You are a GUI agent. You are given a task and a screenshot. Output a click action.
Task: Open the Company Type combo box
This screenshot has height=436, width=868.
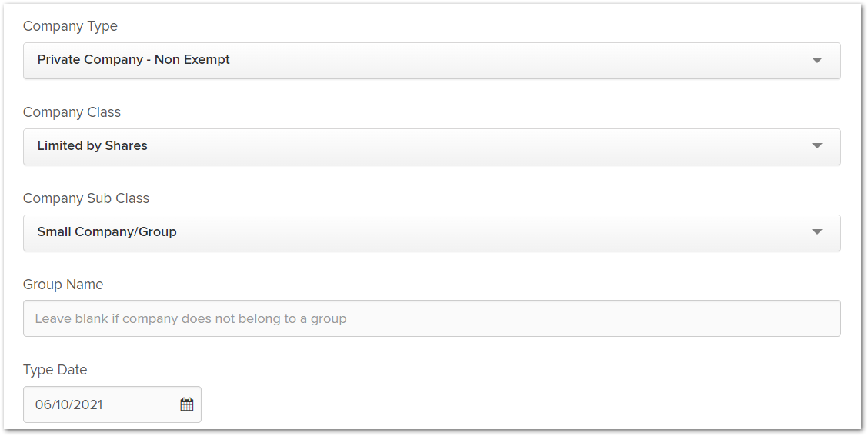coord(432,60)
